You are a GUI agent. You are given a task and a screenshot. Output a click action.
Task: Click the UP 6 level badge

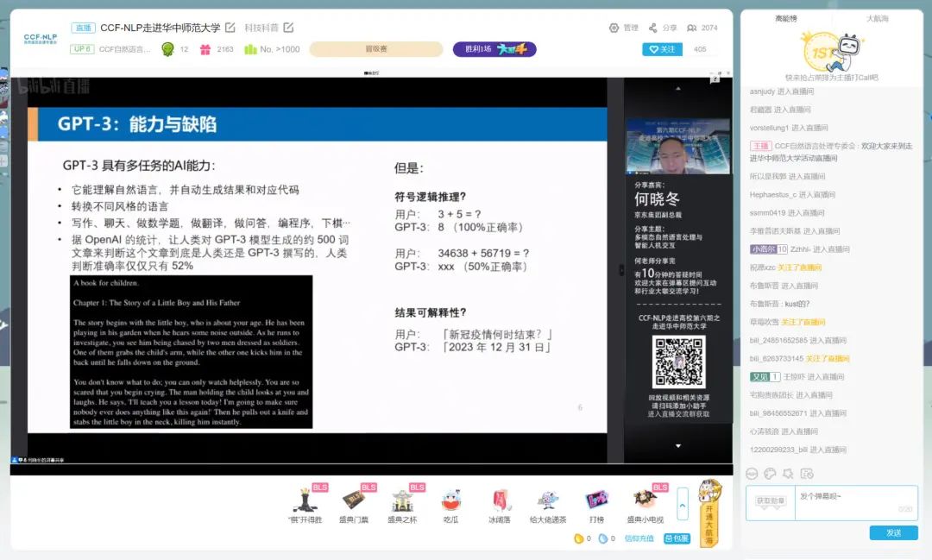tap(81, 48)
